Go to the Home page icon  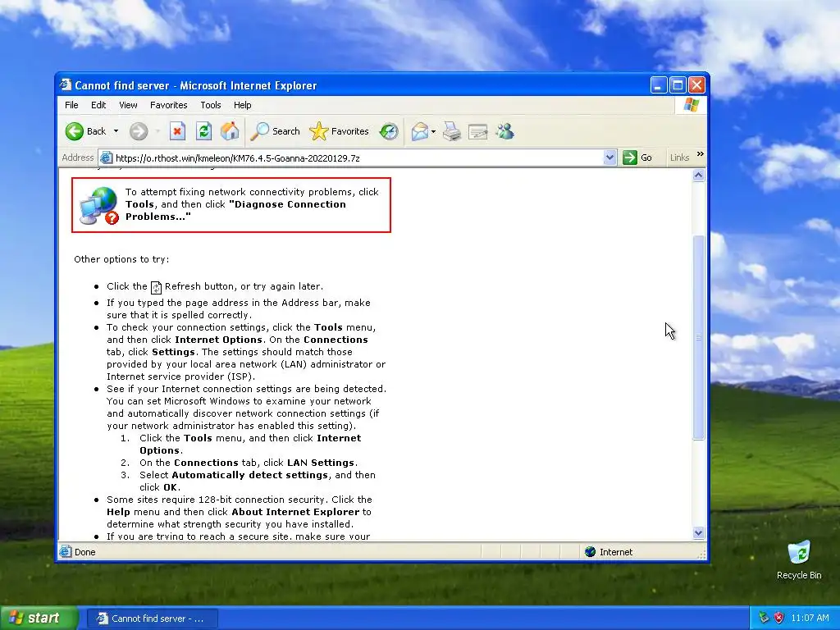point(230,131)
